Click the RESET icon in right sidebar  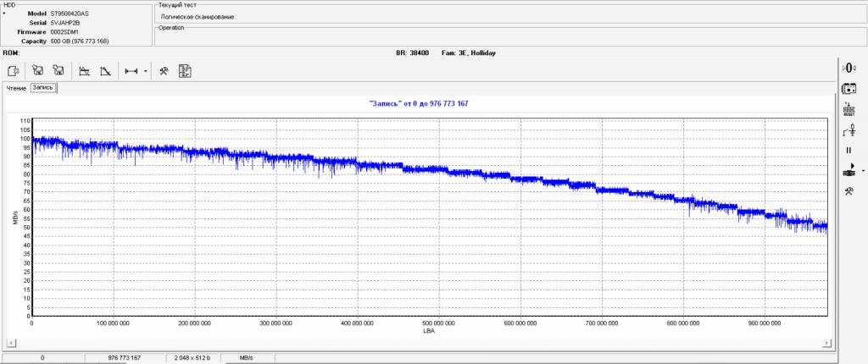[848, 109]
